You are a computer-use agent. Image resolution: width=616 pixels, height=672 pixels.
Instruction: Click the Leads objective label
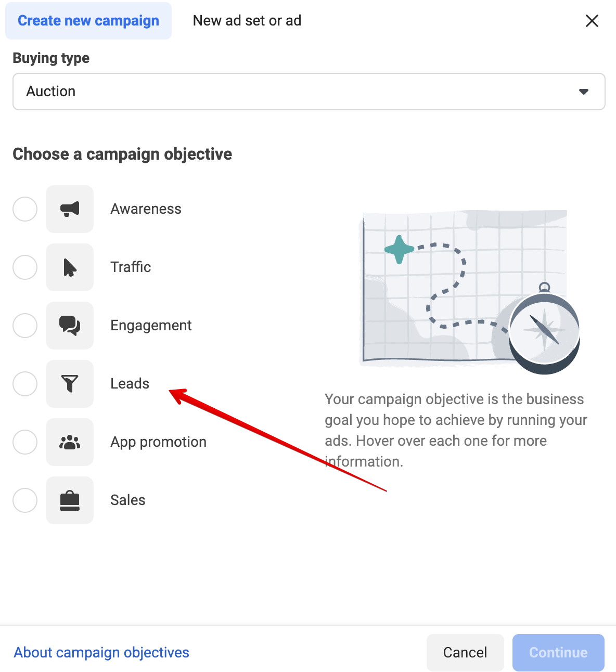[130, 384]
